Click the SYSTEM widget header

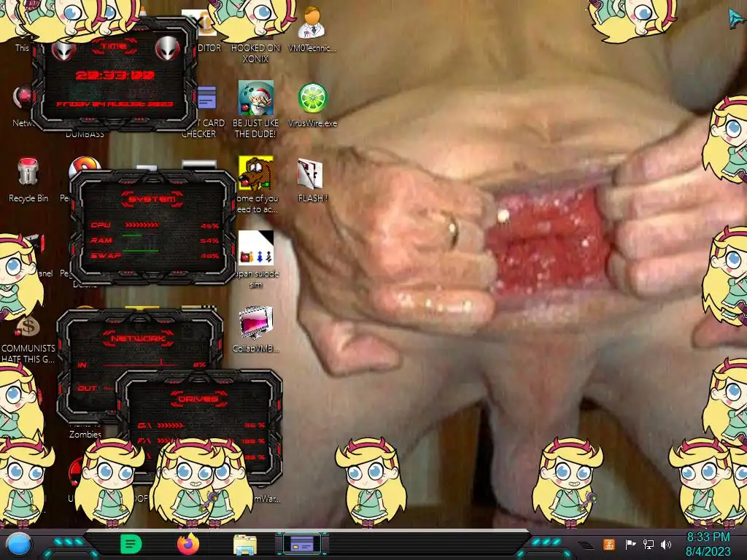(152, 198)
